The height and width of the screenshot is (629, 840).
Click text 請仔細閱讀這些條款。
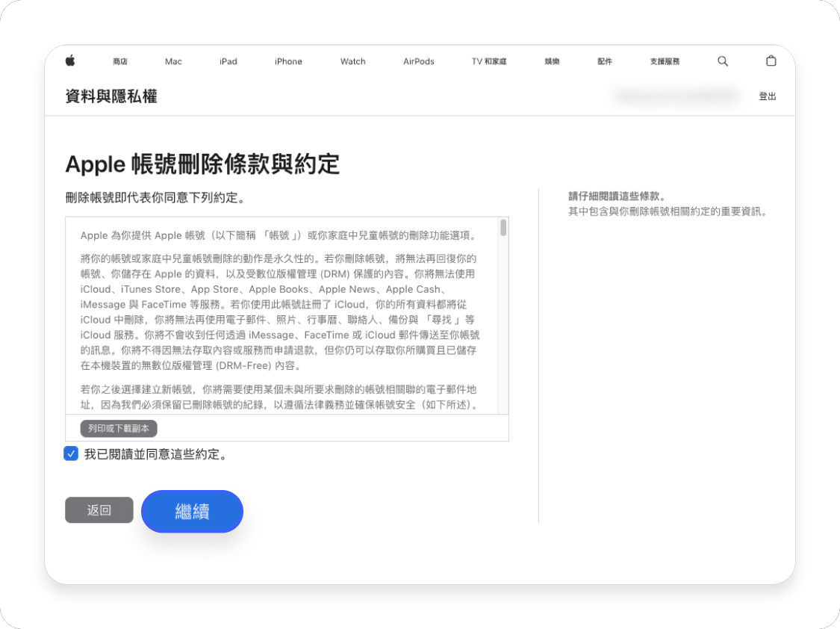617,196
